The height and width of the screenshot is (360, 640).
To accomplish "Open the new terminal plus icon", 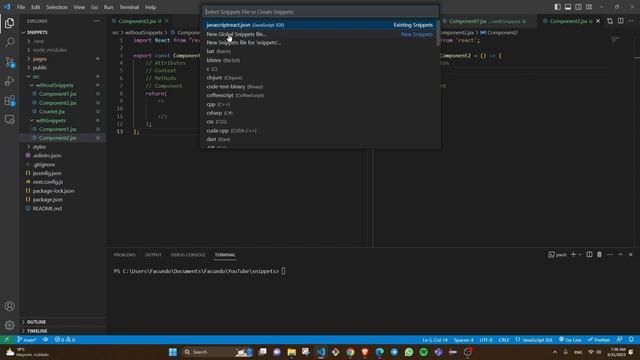I will [x=573, y=254].
